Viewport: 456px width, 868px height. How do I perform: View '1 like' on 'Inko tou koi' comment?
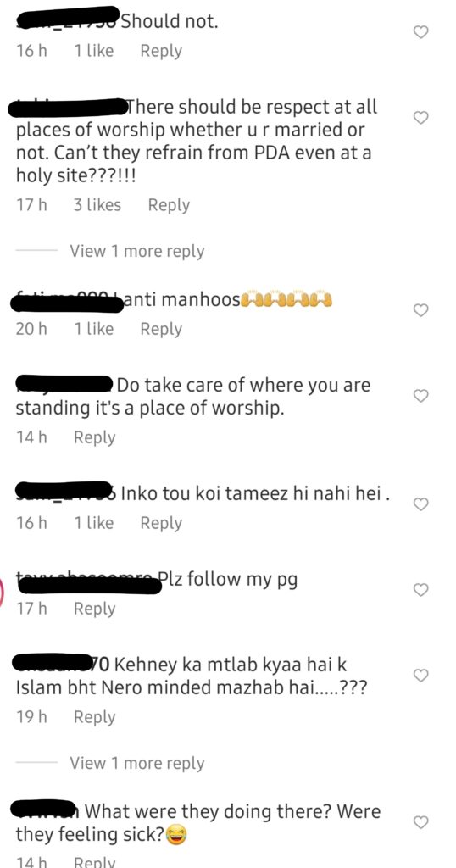click(93, 522)
